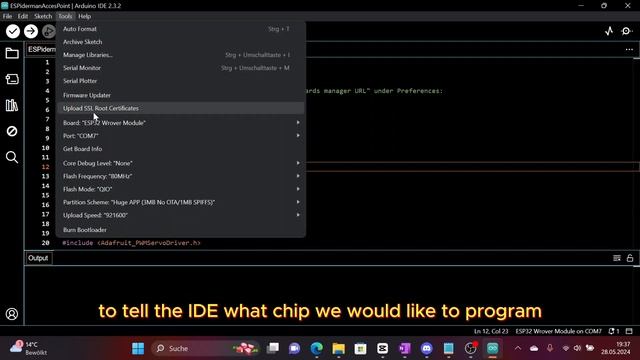Screen dimensions: 640x360
Task: Expand the Partition Scheme submenu
Action: tap(180, 202)
